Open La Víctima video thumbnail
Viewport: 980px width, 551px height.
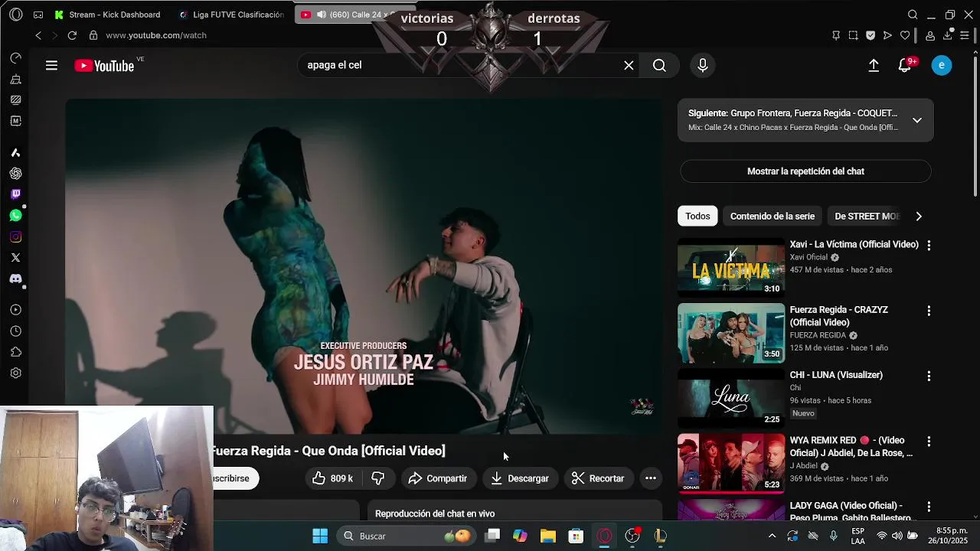click(x=731, y=268)
